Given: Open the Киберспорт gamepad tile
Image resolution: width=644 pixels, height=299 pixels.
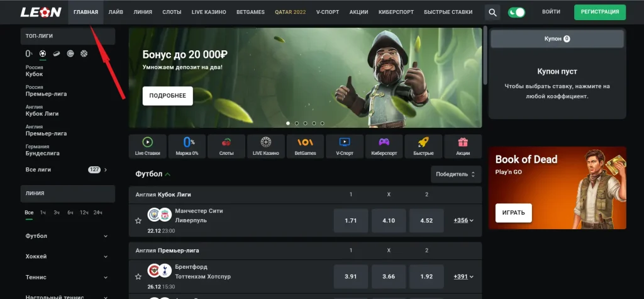Looking at the screenshot, I should pyautogui.click(x=384, y=147).
